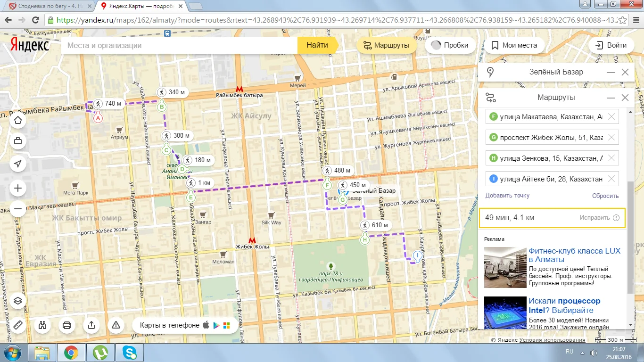Remove the улица Зенкова, 15 waypoint

pos(611,158)
